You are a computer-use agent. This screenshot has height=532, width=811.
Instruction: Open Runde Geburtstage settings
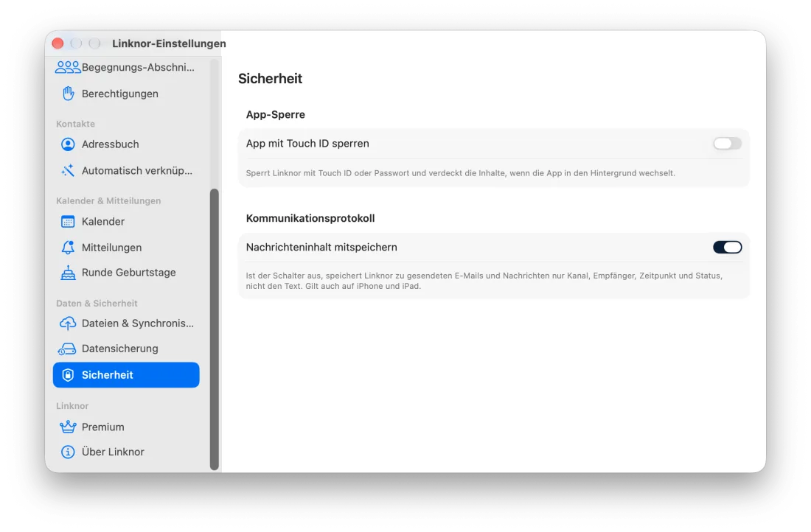tap(126, 273)
